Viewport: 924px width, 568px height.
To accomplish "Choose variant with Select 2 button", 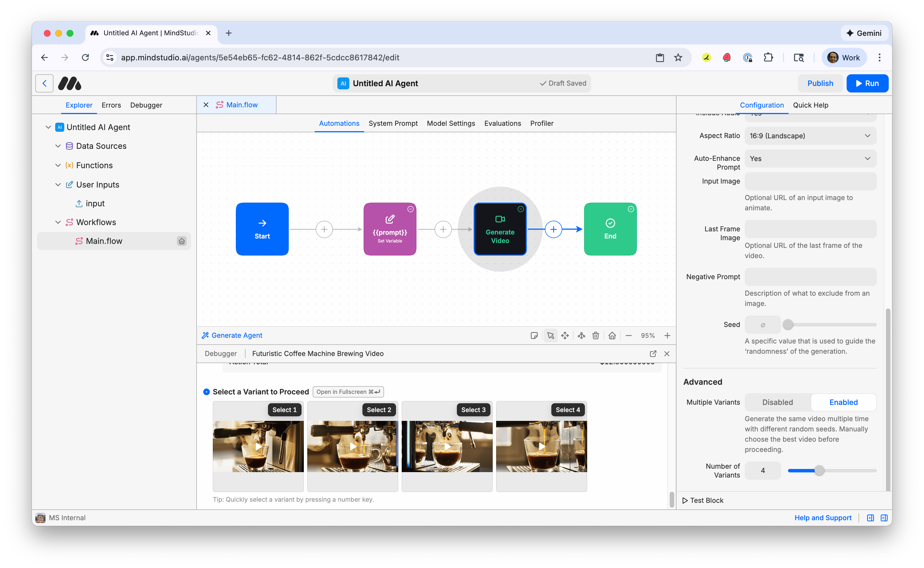I will pos(378,410).
